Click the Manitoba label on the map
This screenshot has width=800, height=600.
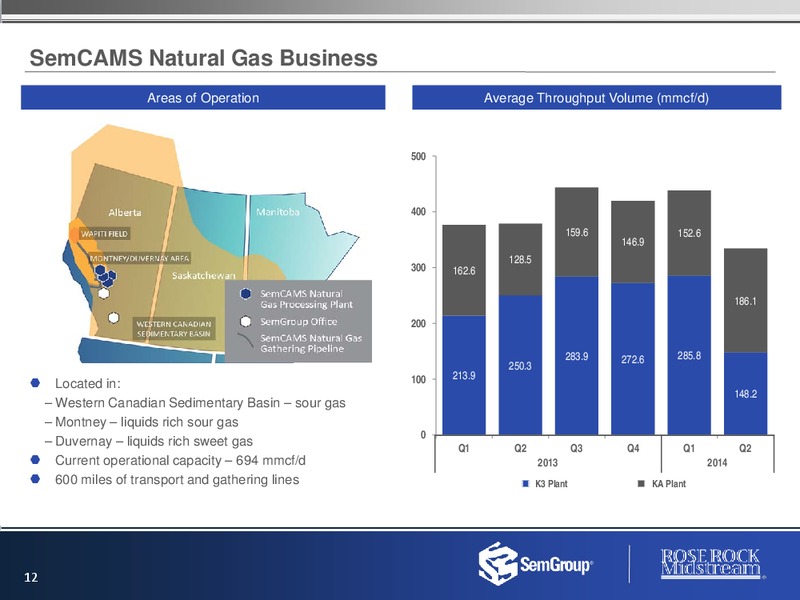click(x=278, y=212)
